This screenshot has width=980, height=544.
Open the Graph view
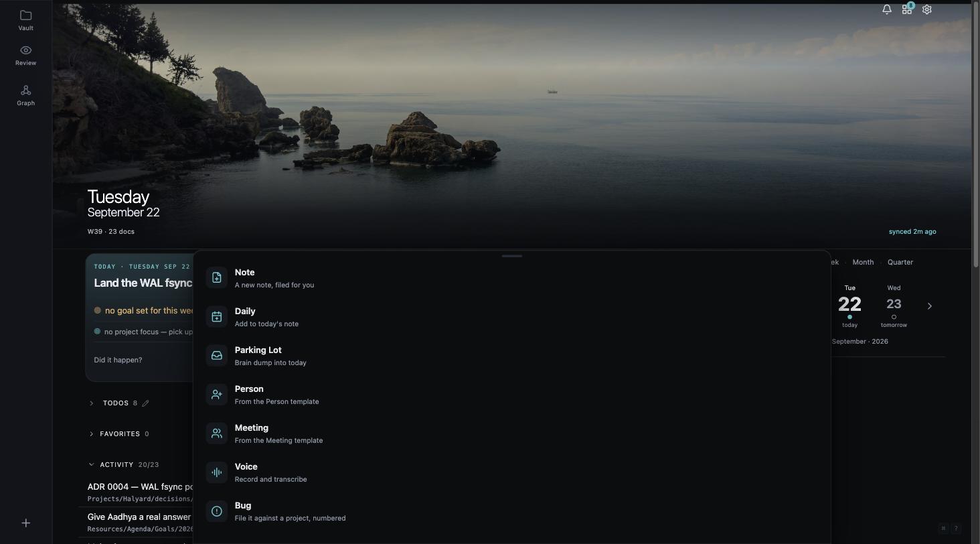[25, 95]
